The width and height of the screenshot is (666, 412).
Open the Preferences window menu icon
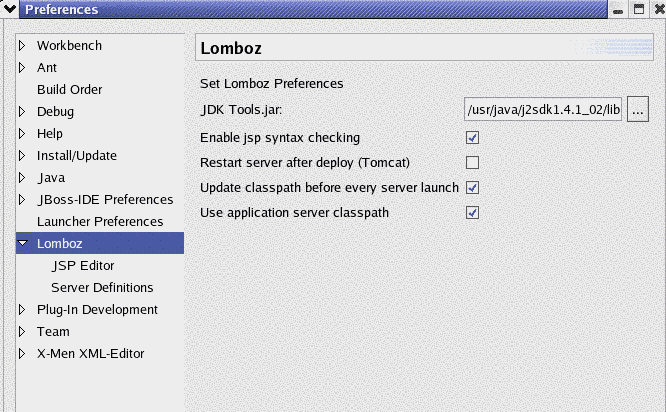click(11, 10)
